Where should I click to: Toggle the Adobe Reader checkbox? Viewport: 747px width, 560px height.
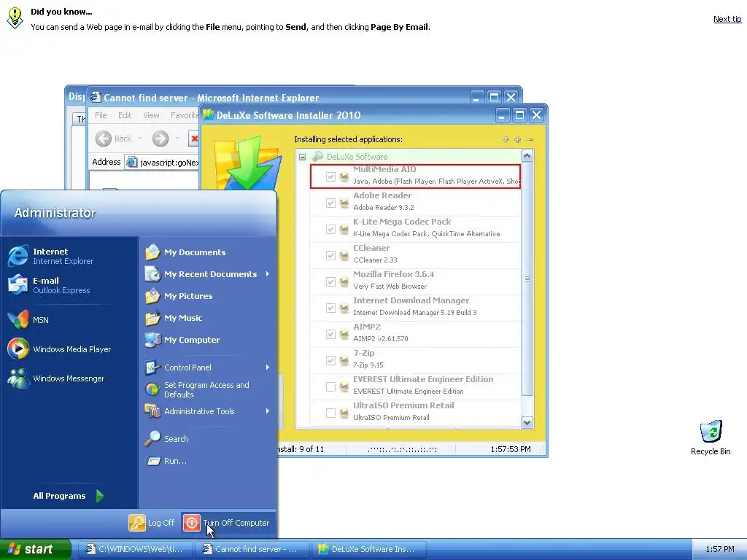point(330,203)
